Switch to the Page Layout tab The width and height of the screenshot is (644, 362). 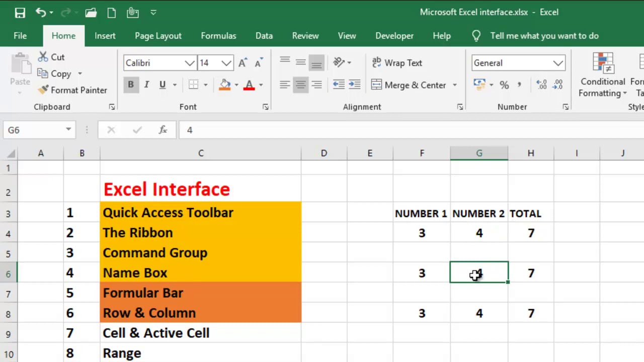(x=158, y=36)
